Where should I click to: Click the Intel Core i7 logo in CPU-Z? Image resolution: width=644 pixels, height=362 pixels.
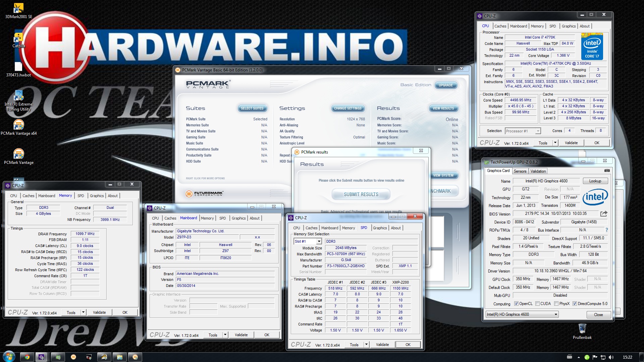(592, 46)
